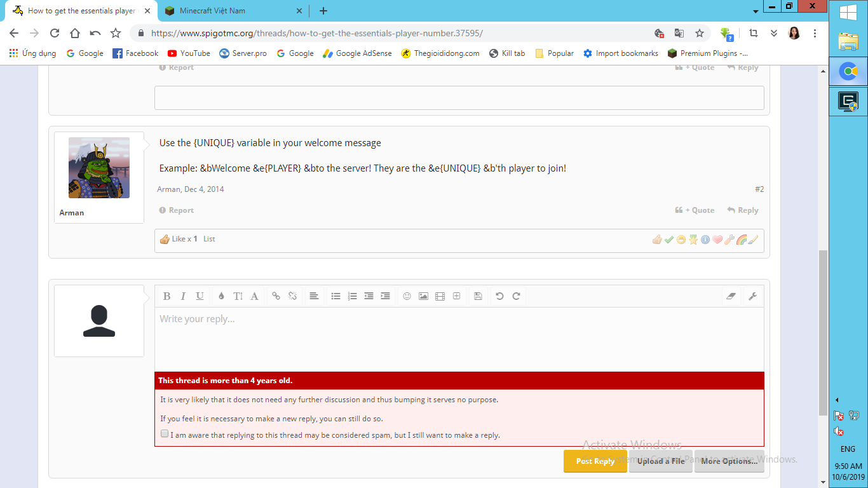Screen dimensions: 868x488
Task: Redo the last editor action
Action: click(x=516, y=296)
